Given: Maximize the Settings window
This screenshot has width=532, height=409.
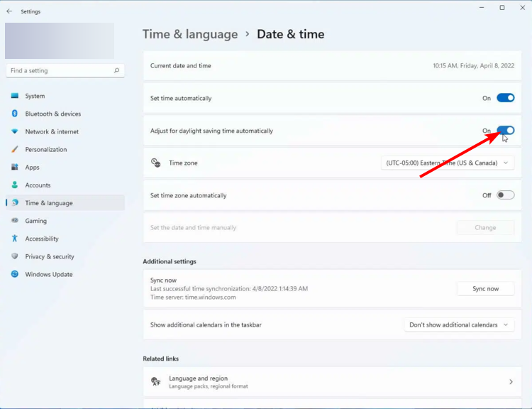Looking at the screenshot, I should [x=501, y=8].
